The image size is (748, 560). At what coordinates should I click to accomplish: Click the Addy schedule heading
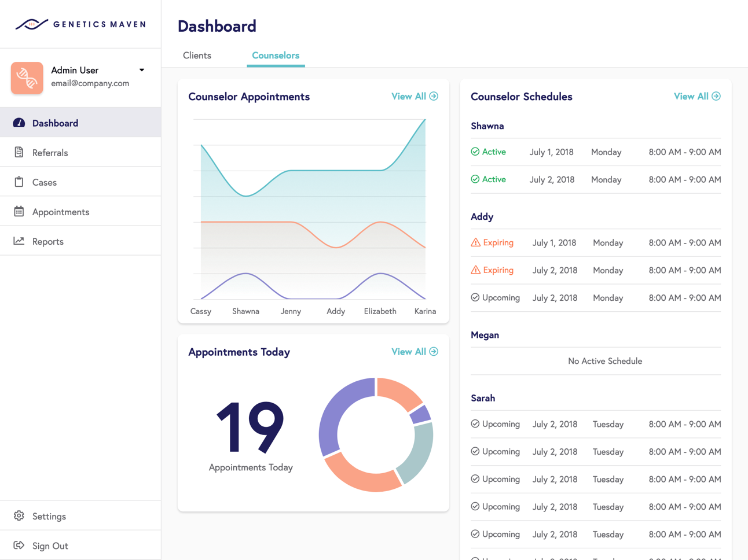482,217
